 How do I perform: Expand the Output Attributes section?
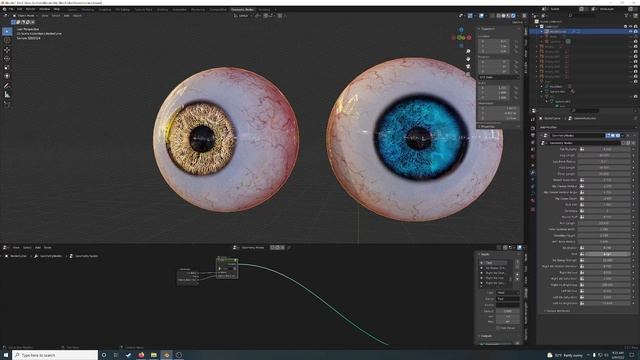[558, 311]
